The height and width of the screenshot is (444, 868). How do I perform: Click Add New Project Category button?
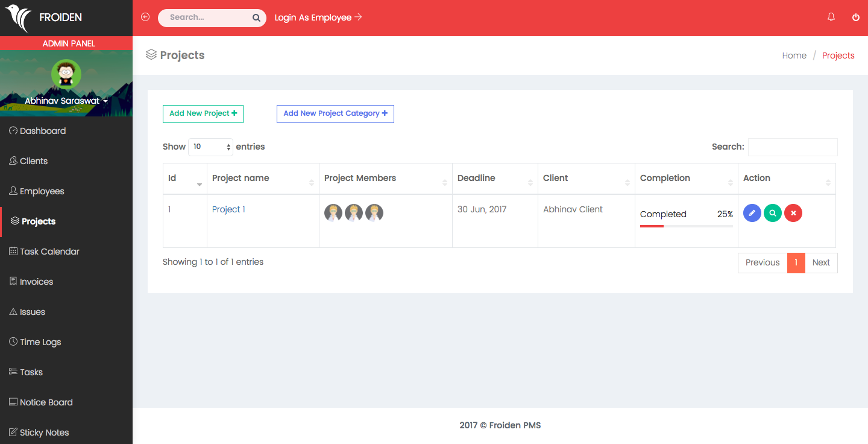click(x=335, y=113)
